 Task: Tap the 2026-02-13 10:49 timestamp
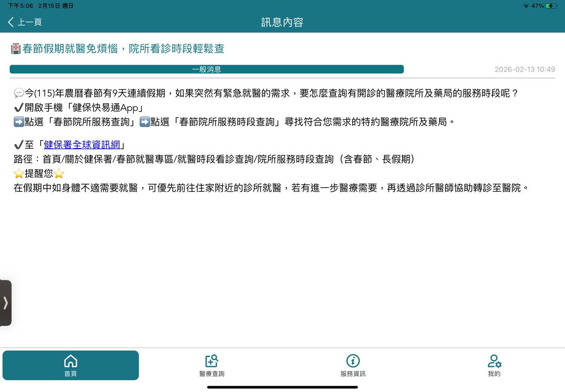524,69
